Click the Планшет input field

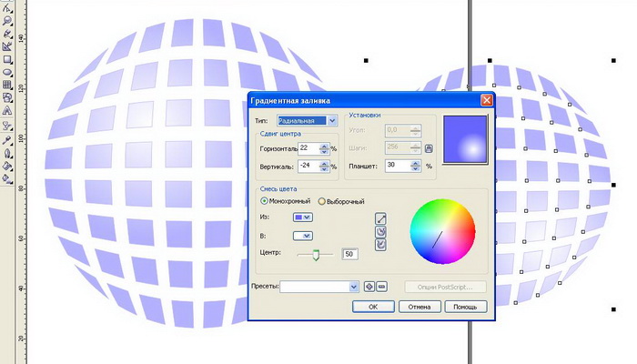[399, 166]
